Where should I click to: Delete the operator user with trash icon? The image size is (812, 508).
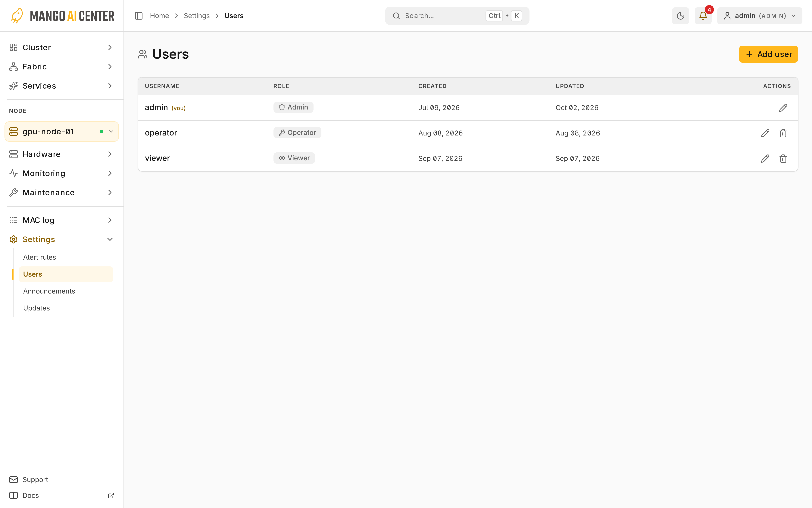[x=783, y=133]
